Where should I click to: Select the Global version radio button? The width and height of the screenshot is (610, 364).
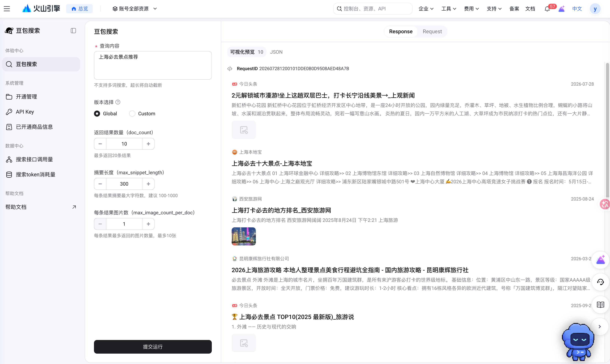point(97,114)
